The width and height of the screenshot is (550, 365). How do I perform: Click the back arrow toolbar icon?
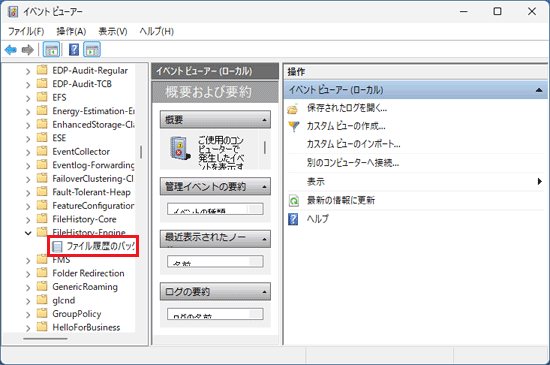point(11,50)
